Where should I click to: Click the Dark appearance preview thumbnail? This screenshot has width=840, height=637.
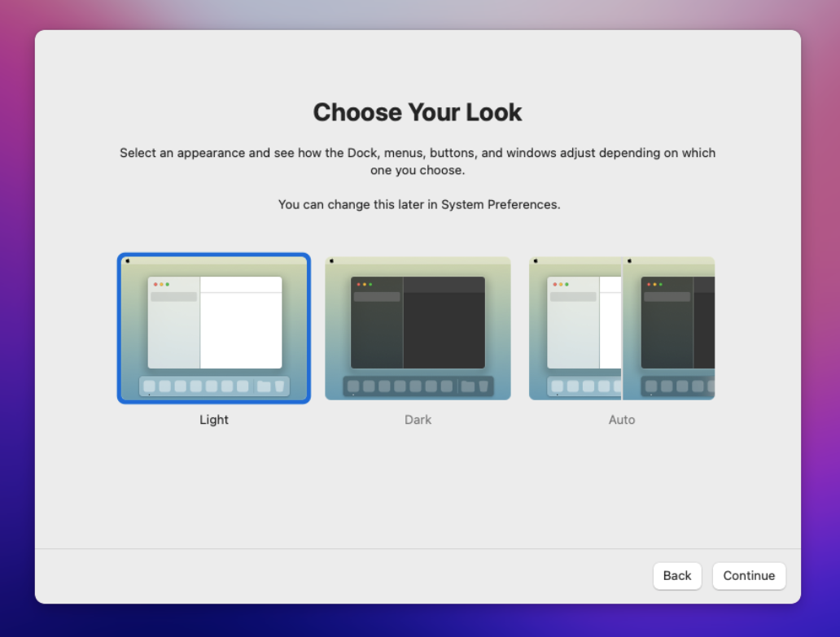point(418,328)
